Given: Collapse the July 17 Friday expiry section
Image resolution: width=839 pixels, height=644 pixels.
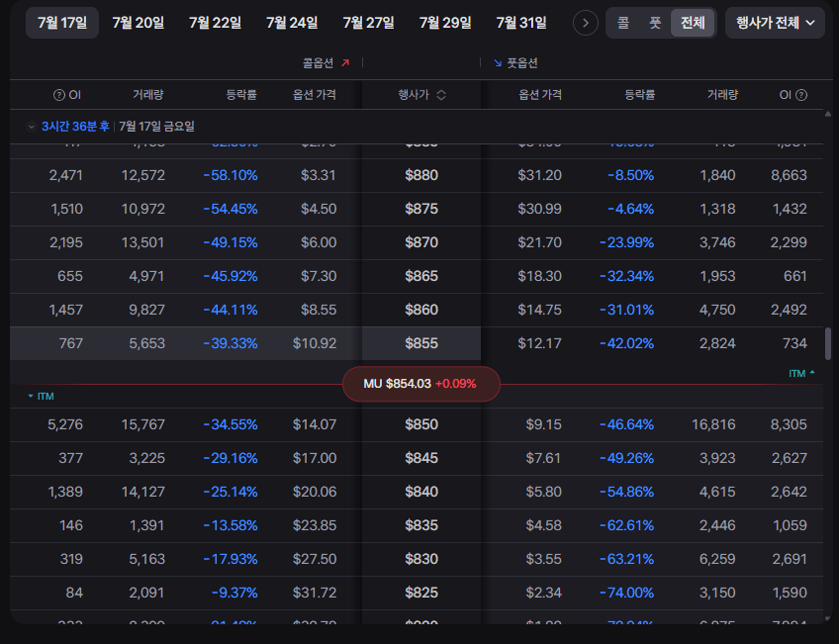Looking at the screenshot, I should point(31,127).
